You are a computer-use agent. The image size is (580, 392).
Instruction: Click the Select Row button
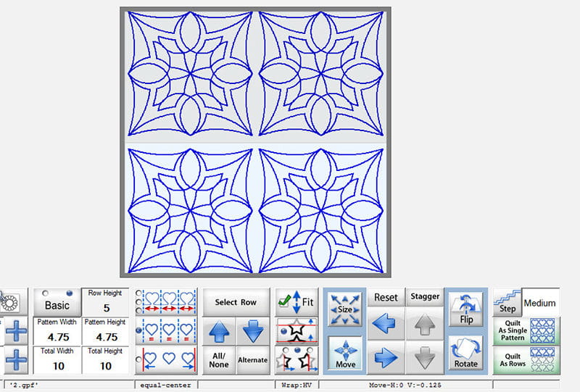[x=236, y=302]
